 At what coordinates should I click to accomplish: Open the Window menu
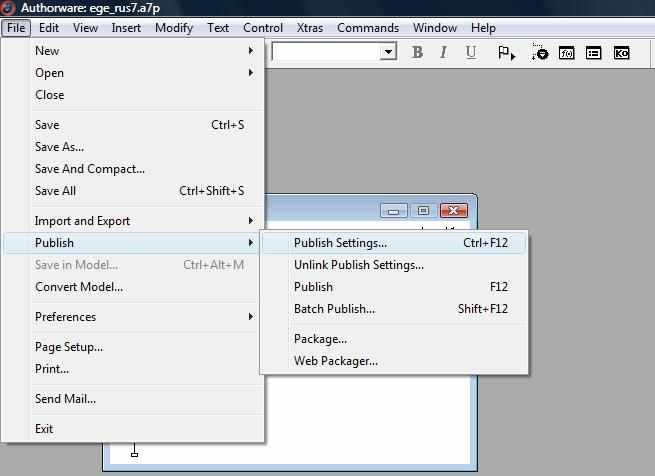pyautogui.click(x=434, y=28)
